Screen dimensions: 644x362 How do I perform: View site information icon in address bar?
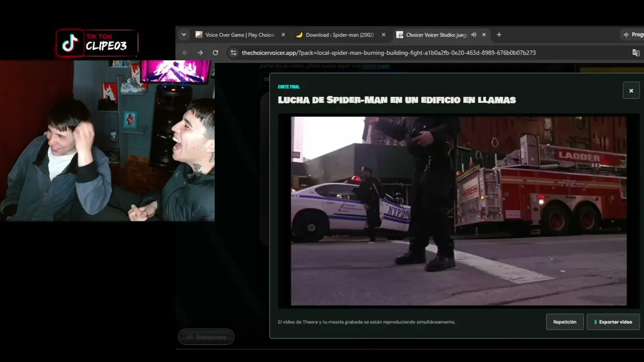(x=232, y=53)
